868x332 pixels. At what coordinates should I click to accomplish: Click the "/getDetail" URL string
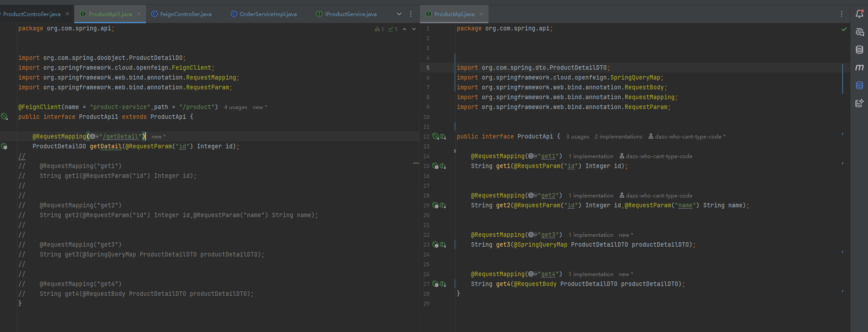tap(121, 136)
